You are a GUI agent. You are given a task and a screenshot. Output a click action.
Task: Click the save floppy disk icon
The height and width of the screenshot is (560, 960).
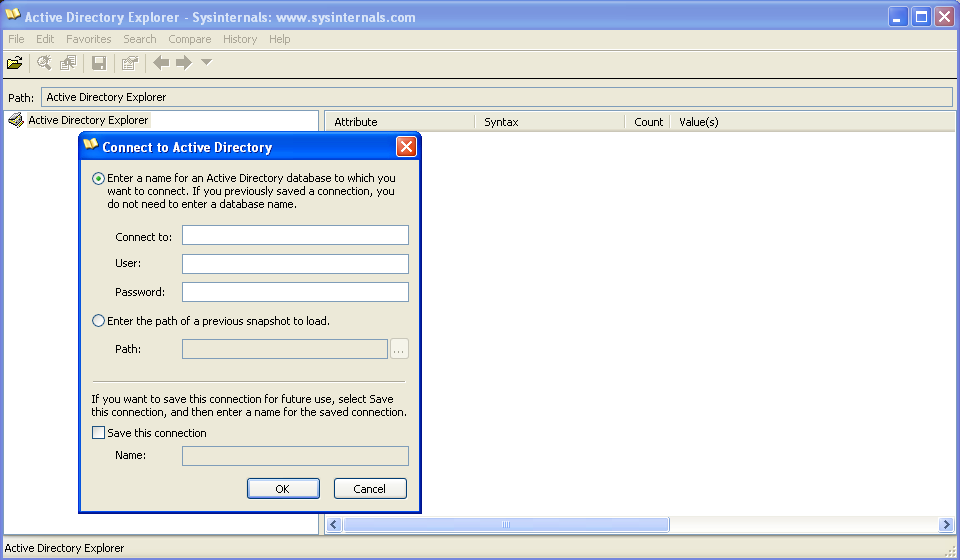click(x=99, y=62)
